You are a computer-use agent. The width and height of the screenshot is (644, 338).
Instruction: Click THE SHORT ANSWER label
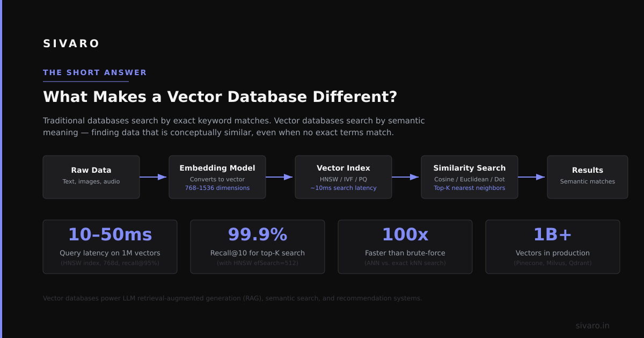pyautogui.click(x=95, y=72)
